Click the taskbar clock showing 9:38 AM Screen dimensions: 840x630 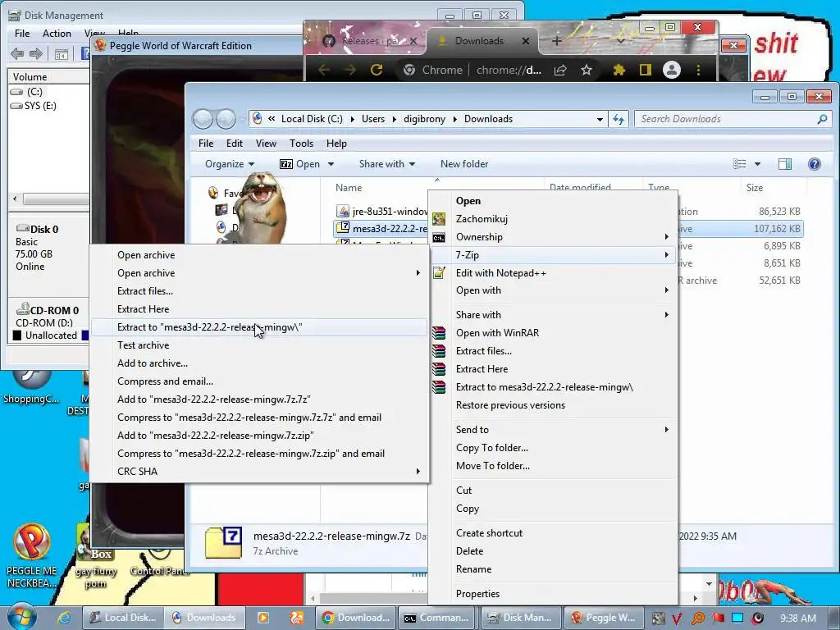click(x=797, y=618)
